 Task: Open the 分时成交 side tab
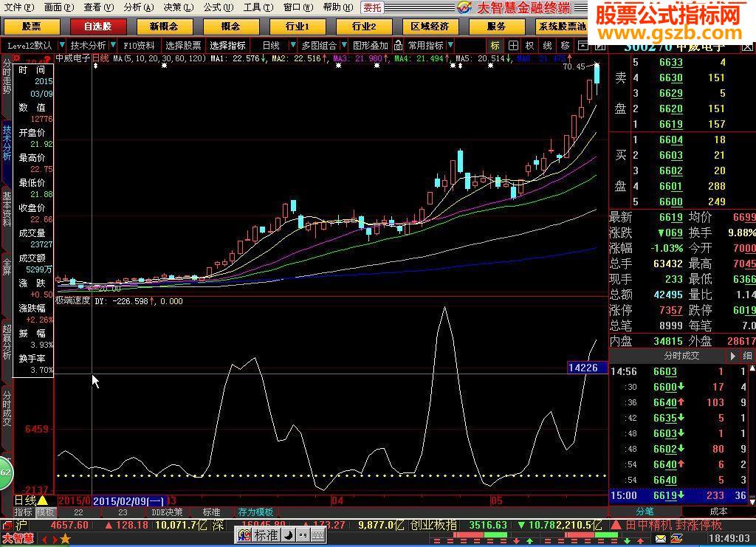(x=7, y=408)
